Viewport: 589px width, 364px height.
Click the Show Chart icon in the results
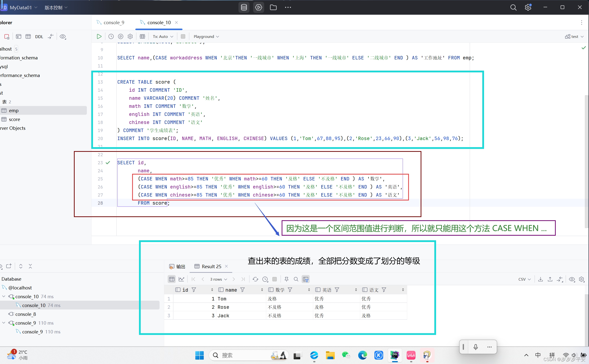(181, 279)
